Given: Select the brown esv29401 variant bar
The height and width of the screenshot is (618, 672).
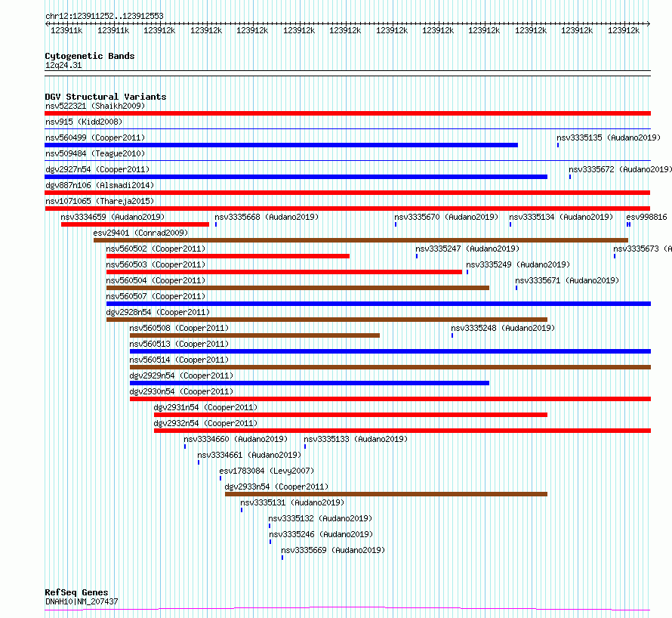Looking at the screenshot, I should tap(361, 240).
